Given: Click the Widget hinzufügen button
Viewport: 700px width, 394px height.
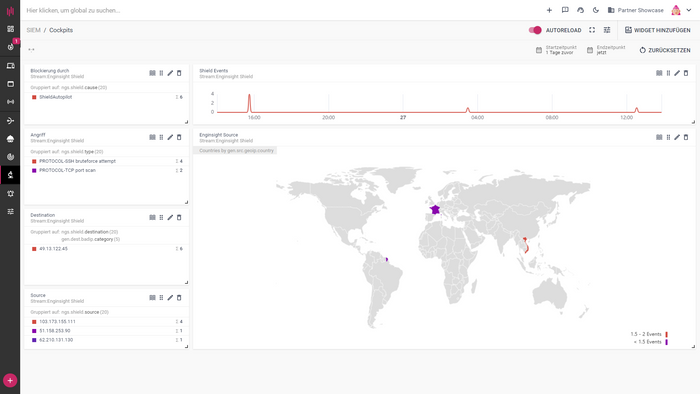Looking at the screenshot, I should 658,30.
